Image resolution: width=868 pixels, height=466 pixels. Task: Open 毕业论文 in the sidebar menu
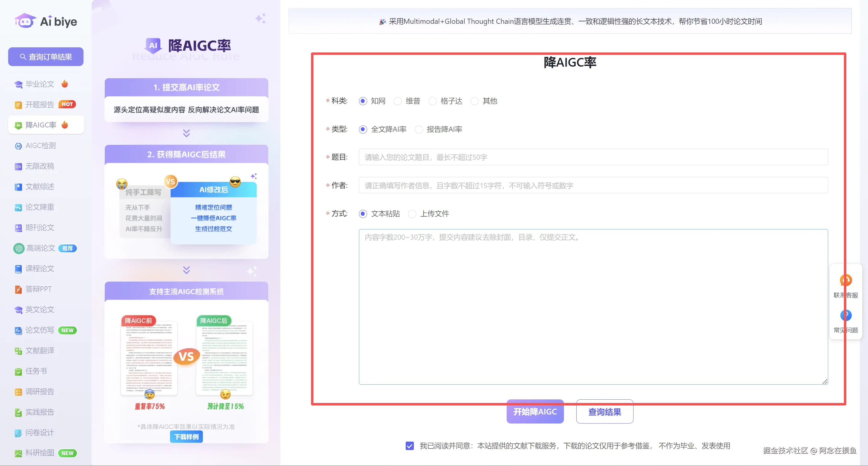[x=40, y=84]
